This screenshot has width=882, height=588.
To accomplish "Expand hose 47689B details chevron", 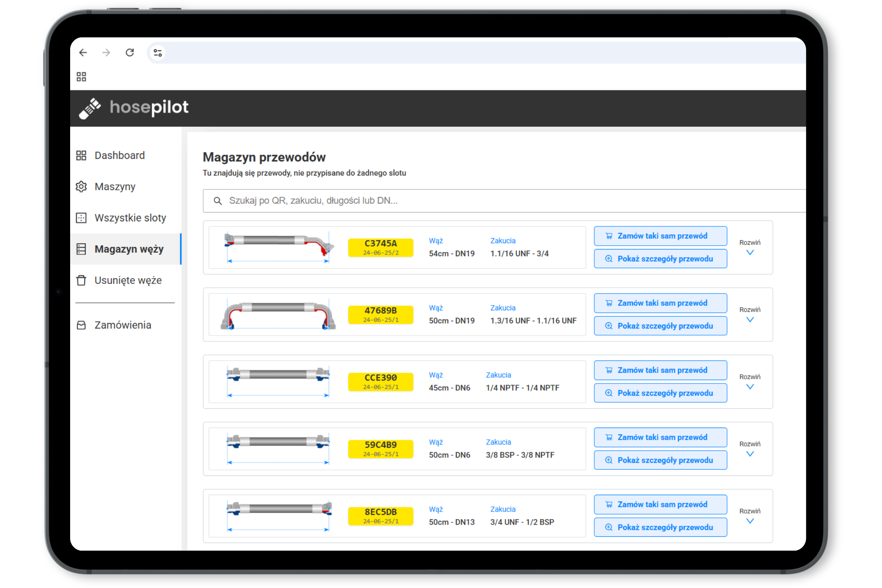I will tap(750, 320).
